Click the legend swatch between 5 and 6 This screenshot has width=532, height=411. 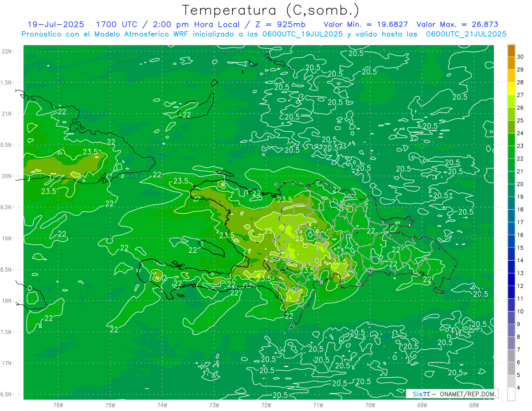pyautogui.click(x=511, y=368)
